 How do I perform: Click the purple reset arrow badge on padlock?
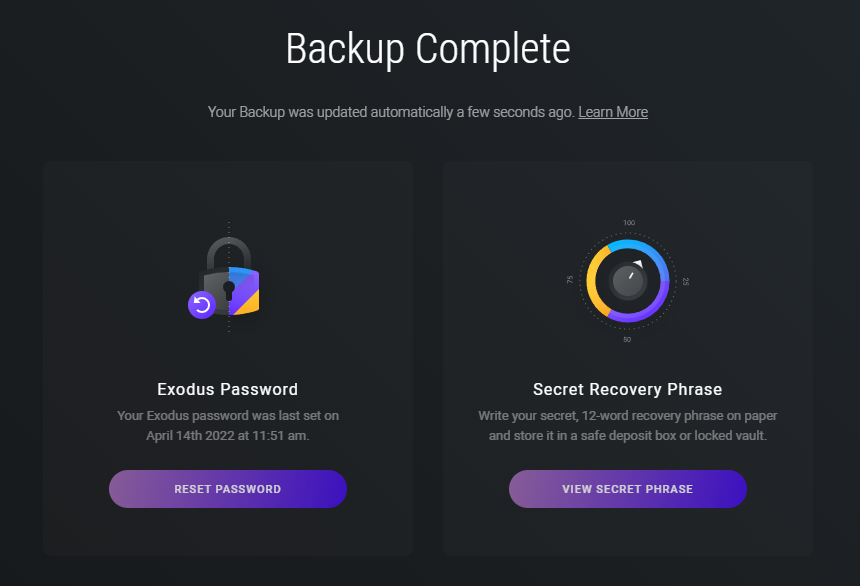pos(202,305)
